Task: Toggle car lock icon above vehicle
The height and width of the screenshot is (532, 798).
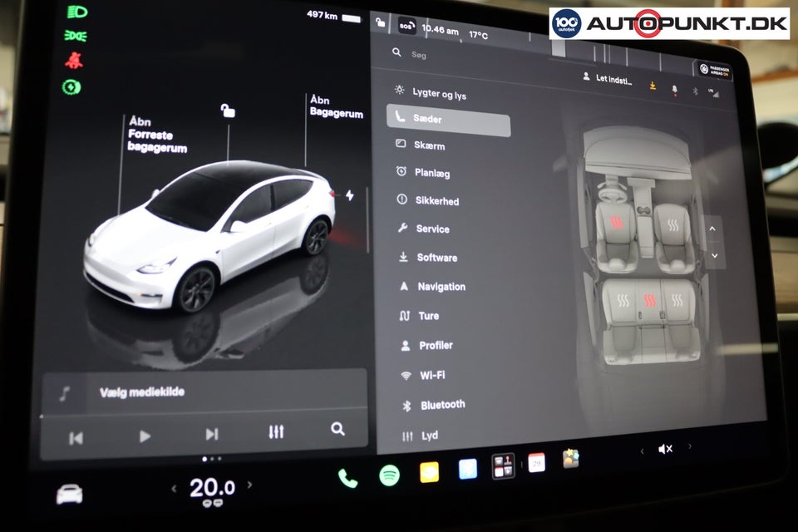Action: pos(228,110)
